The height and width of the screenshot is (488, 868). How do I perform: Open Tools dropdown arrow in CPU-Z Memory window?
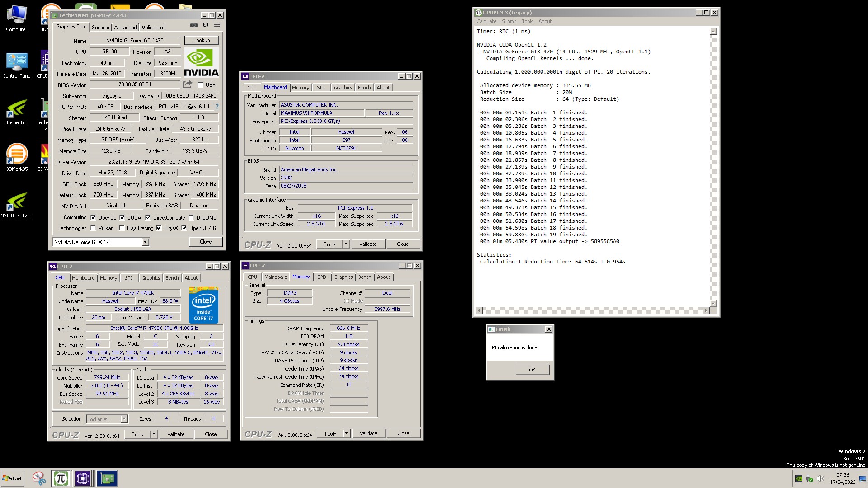pyautogui.click(x=346, y=433)
